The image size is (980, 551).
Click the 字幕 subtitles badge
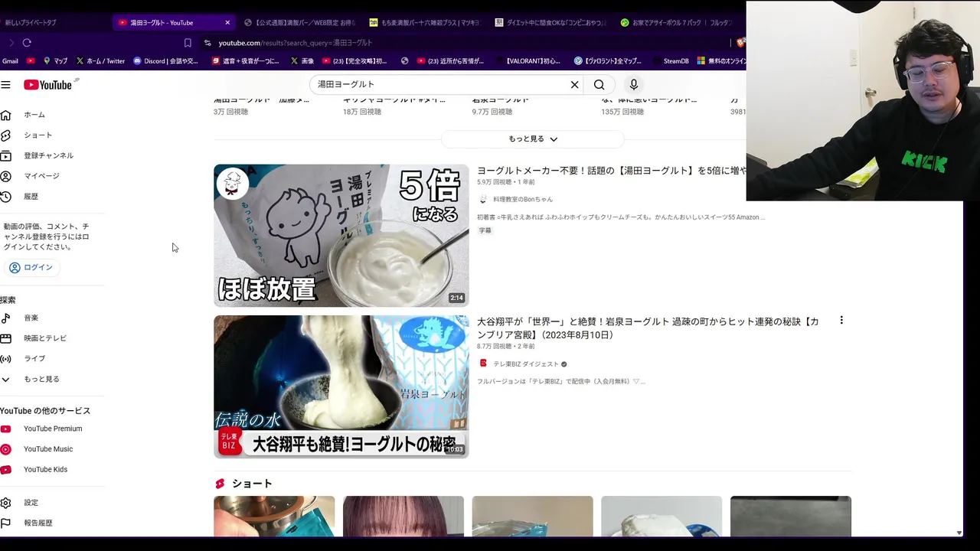[x=485, y=230]
